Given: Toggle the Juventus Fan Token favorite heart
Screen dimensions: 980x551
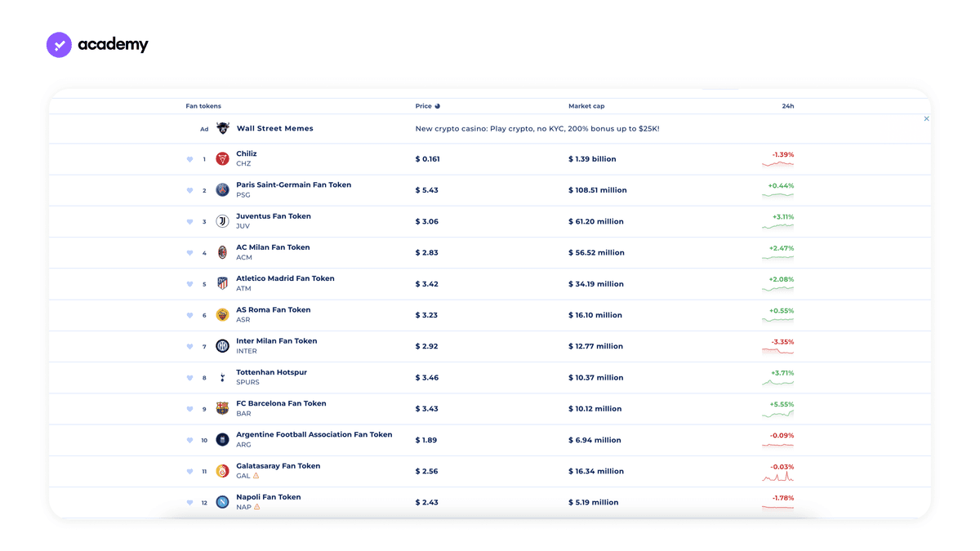Looking at the screenshot, I should [x=190, y=221].
